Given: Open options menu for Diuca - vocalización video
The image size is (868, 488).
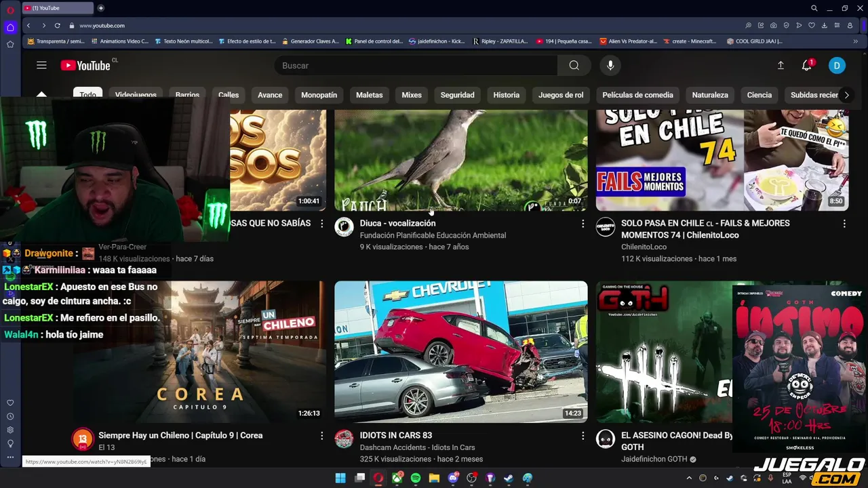Looking at the screenshot, I should tap(583, 224).
